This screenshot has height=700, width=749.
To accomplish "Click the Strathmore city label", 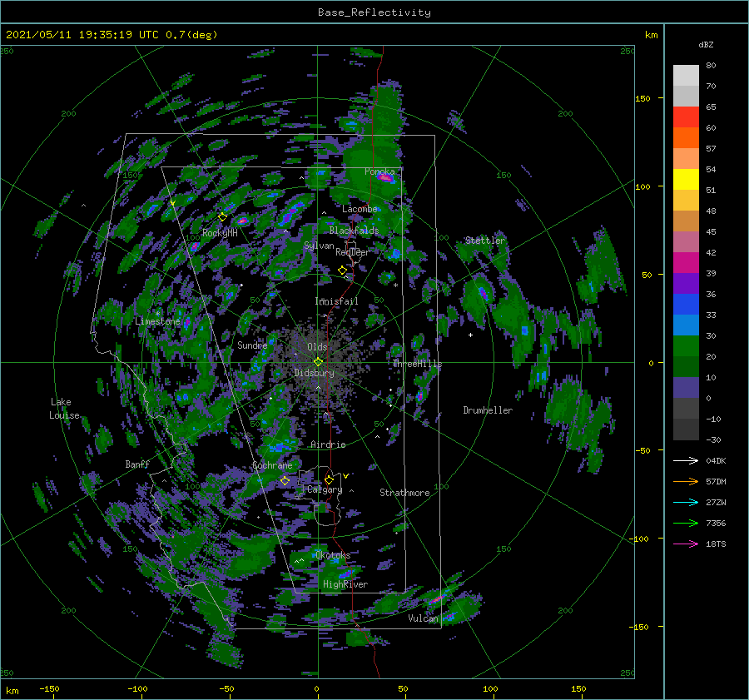I will coord(404,493).
